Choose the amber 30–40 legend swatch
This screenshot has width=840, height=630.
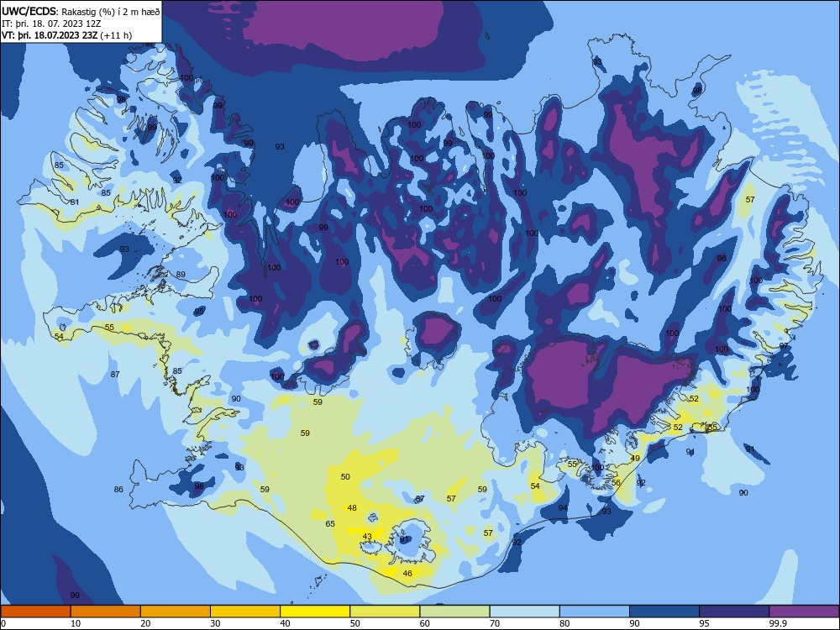(245, 612)
